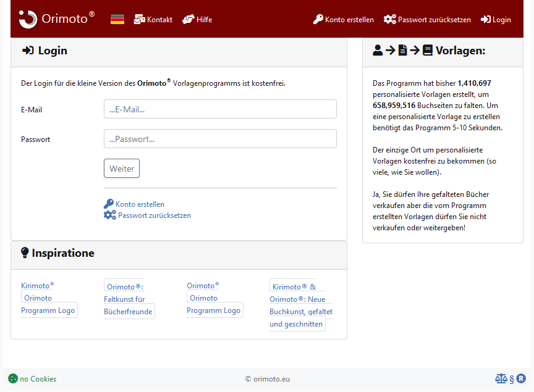Click the no Cookies text
This screenshot has height=392, width=534.
pyautogui.click(x=38, y=379)
